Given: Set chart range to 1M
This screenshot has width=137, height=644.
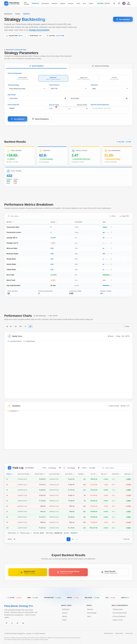Looking at the screenshot, I should (11, 326).
